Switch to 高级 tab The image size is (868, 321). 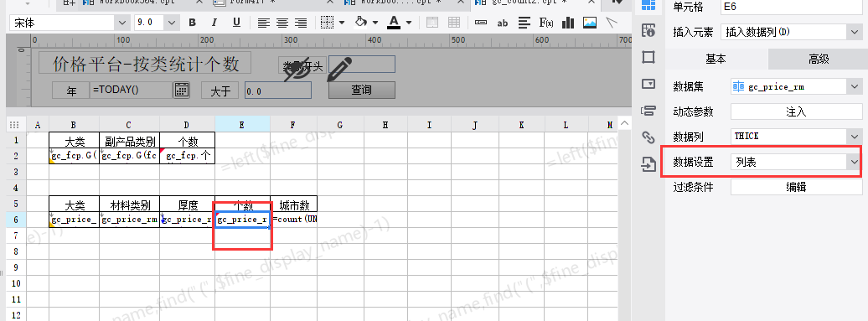point(819,59)
